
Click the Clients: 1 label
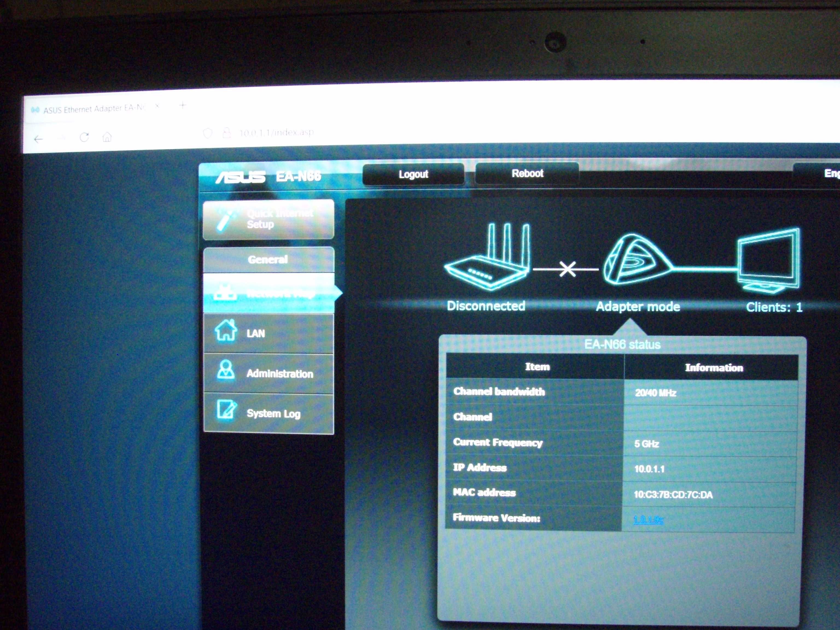pyautogui.click(x=774, y=307)
